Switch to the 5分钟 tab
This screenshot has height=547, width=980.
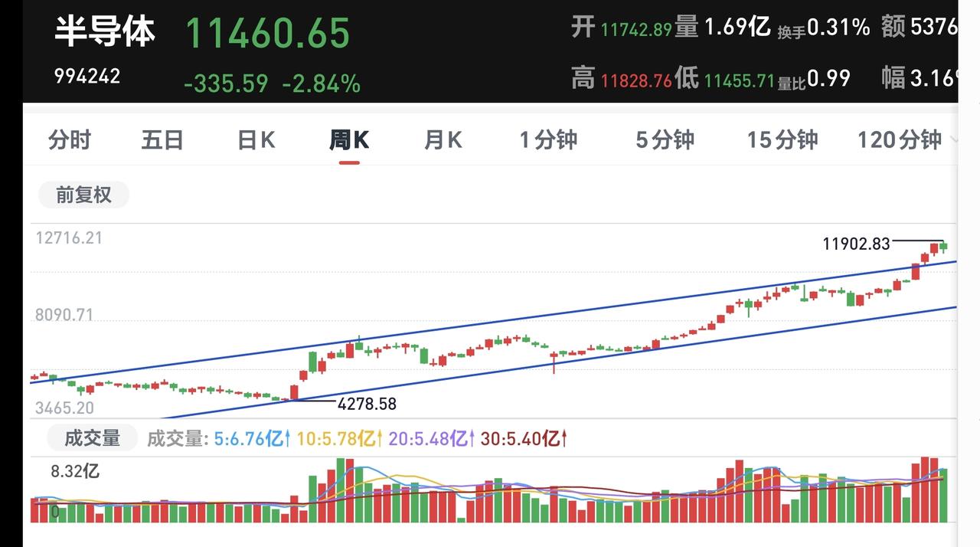tap(665, 140)
